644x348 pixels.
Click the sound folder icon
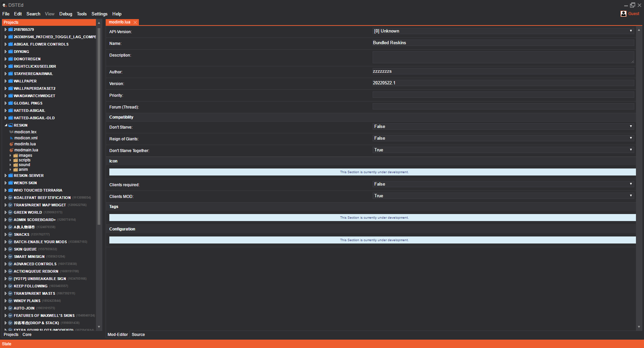pyautogui.click(x=15, y=165)
